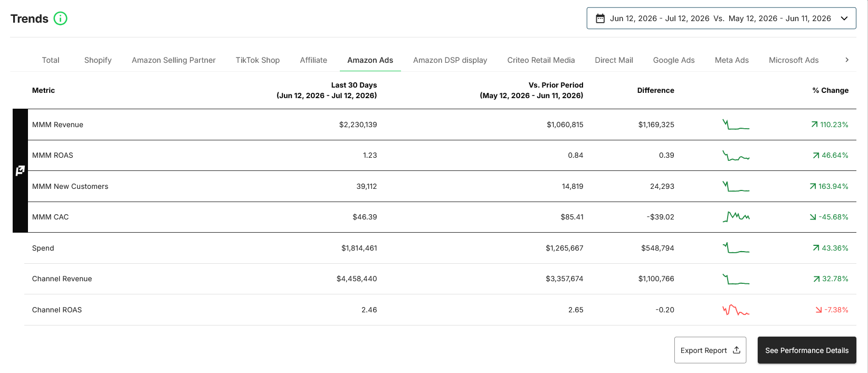
Task: Click down arrow beside -45.68% change
Action: 813,217
